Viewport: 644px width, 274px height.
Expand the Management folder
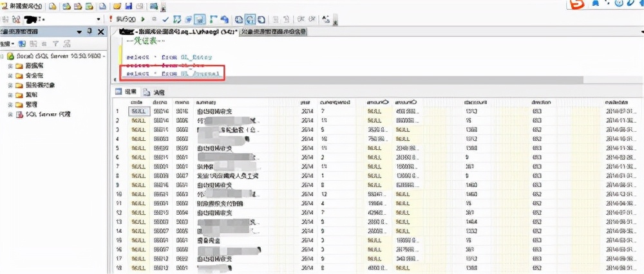click(x=11, y=105)
